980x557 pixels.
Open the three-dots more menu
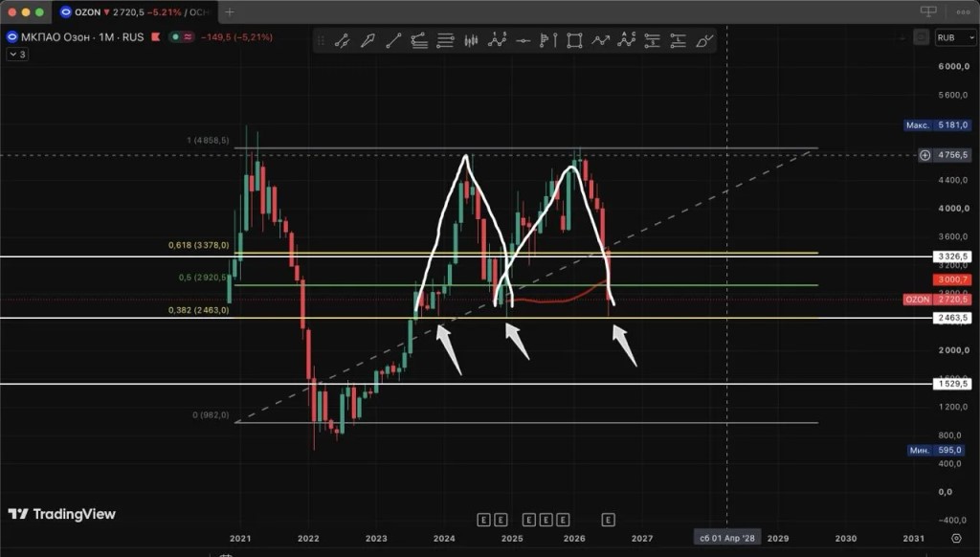[963, 11]
